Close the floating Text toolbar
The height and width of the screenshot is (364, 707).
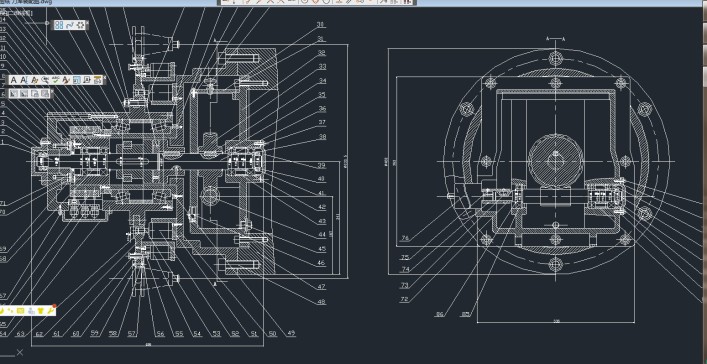105,78
